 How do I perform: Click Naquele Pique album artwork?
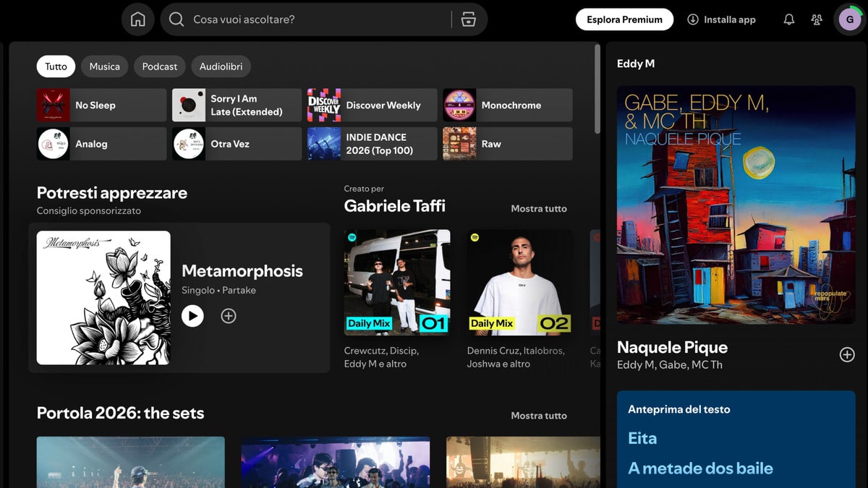click(x=736, y=205)
